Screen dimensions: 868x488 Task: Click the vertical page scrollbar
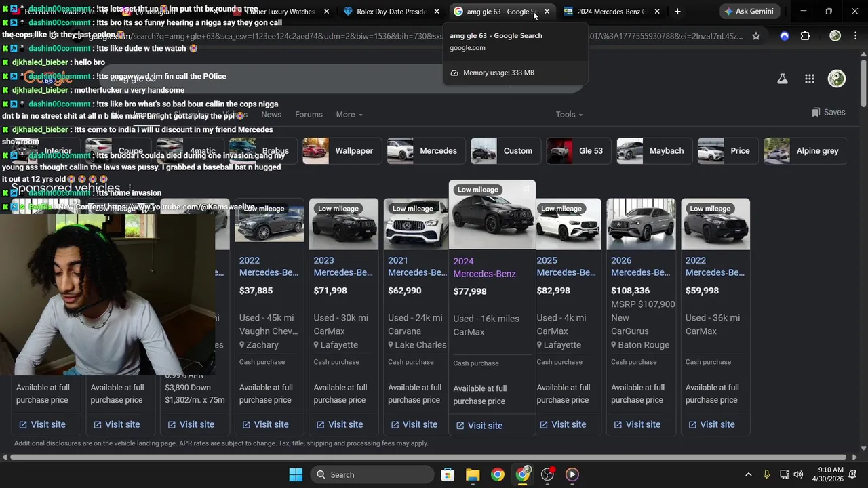click(x=863, y=81)
